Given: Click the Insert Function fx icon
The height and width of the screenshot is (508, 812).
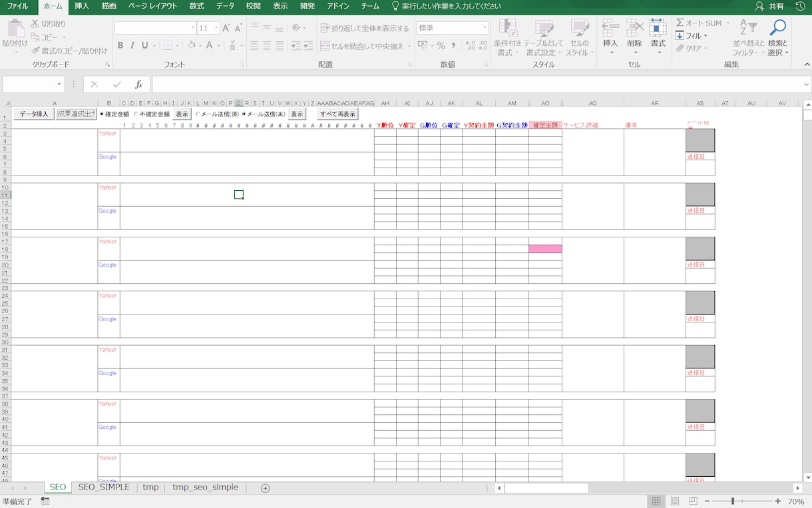Looking at the screenshot, I should click(138, 84).
